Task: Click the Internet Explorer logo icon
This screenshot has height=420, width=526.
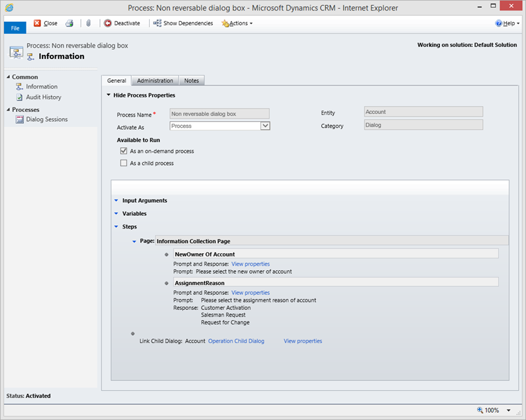Action: point(9,7)
